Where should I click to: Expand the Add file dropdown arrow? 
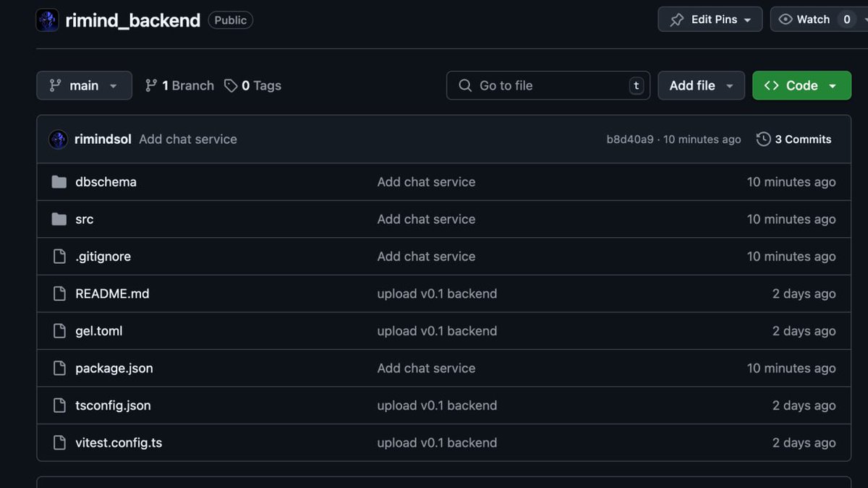click(730, 86)
